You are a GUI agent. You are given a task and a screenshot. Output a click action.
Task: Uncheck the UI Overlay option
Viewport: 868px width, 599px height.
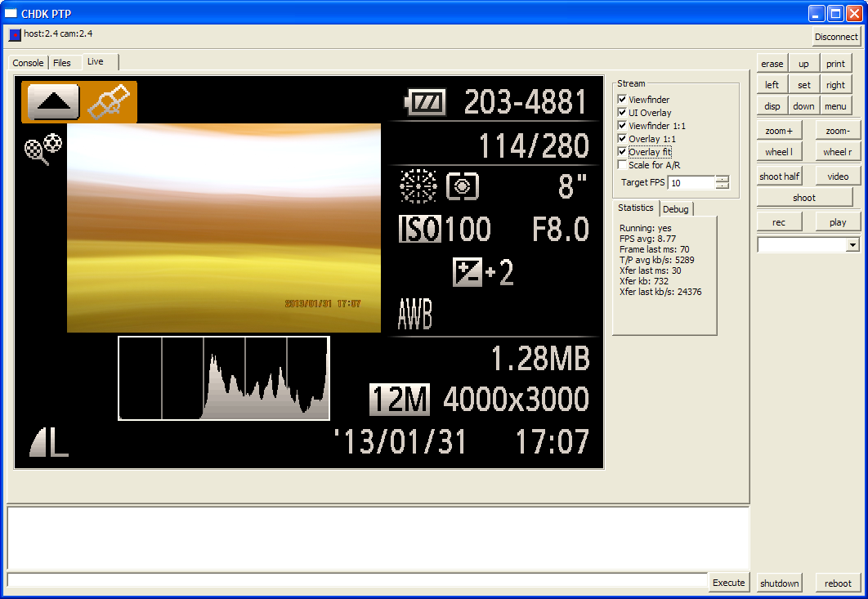(622, 113)
